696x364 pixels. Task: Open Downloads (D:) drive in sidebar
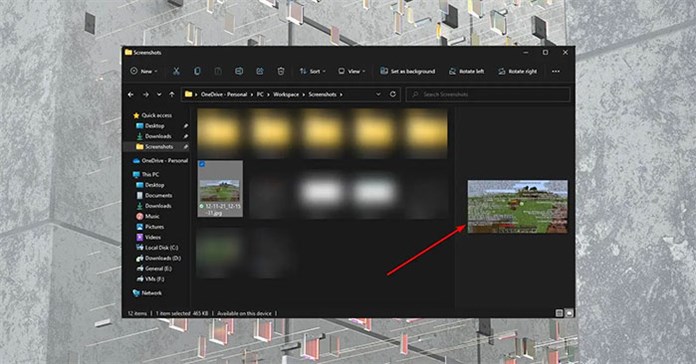pyautogui.click(x=163, y=258)
